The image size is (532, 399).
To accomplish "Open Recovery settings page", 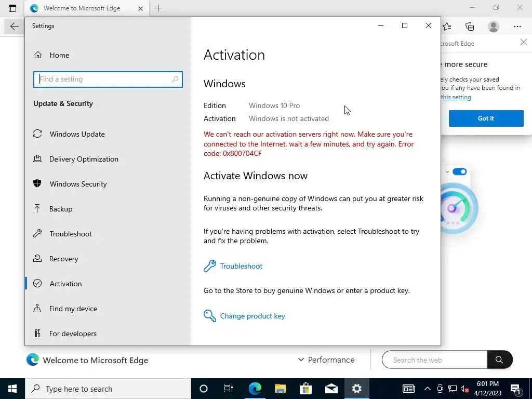I will tap(63, 259).
